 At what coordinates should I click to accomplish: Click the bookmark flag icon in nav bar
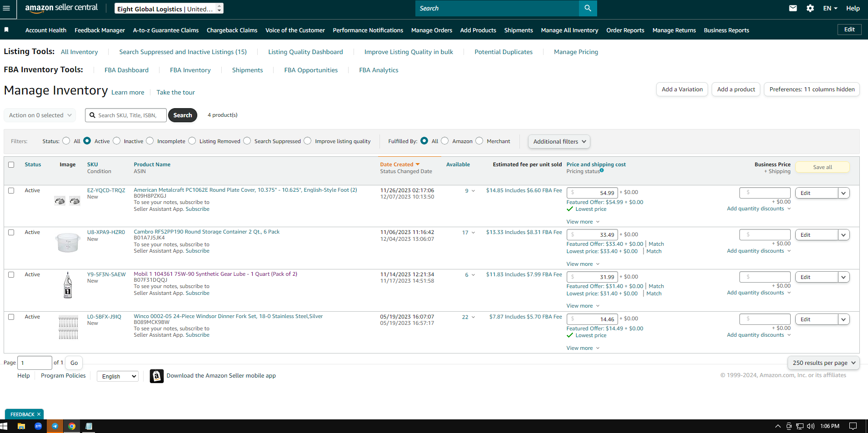pos(6,30)
